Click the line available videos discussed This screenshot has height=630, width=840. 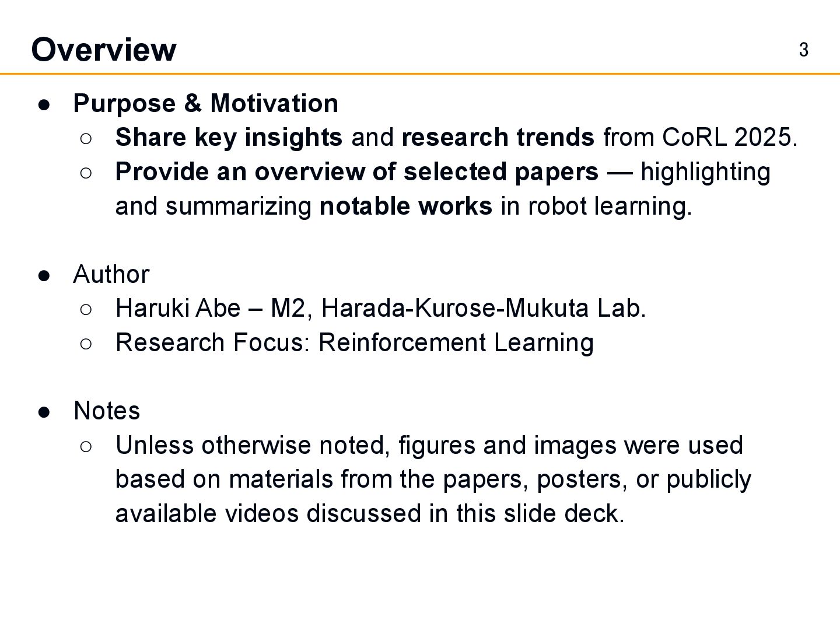click(370, 514)
